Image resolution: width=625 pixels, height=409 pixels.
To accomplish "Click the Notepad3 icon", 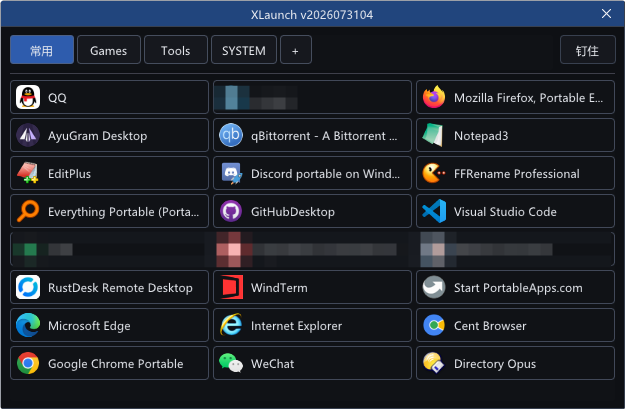I will point(434,136).
